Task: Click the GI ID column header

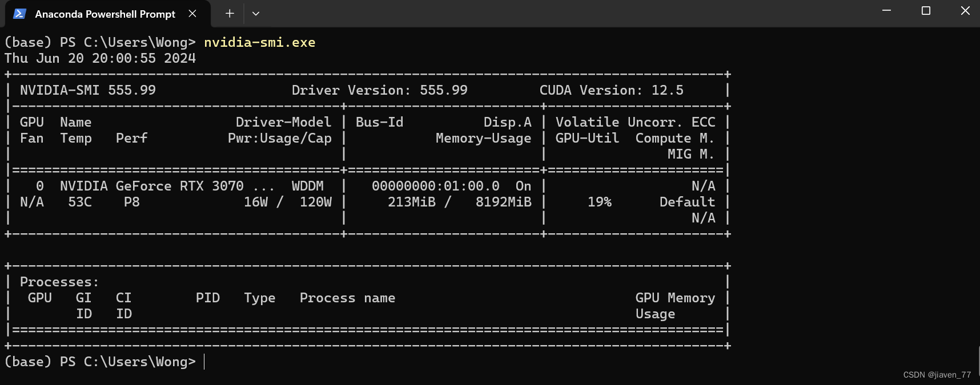Action: click(84, 306)
